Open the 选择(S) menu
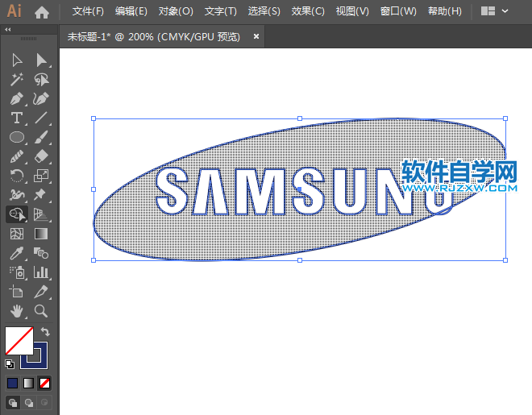The image size is (532, 415). (264, 11)
